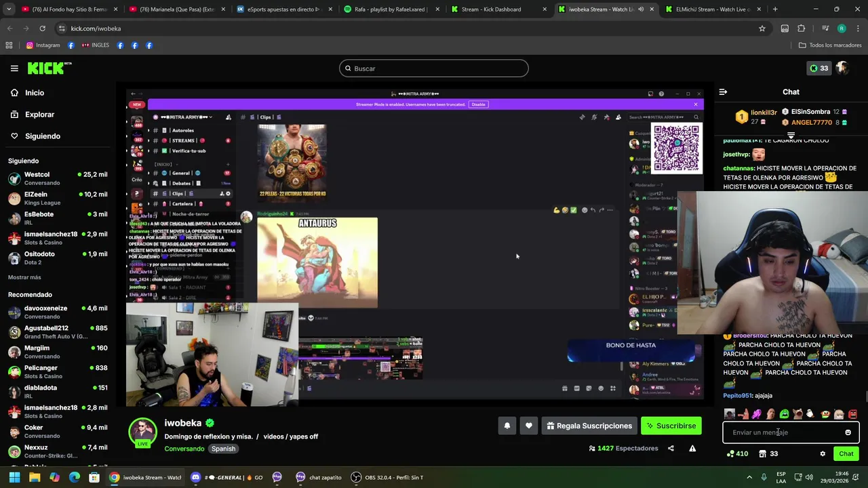This screenshot has height=488, width=868.
Task: Open Siguiendo in the Kick sidebar
Action: 57,136
